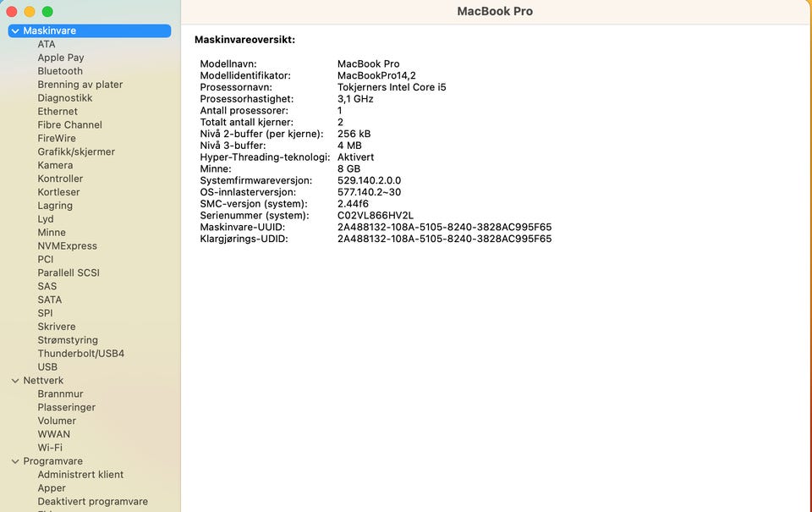The width and height of the screenshot is (812, 512).
Task: Click the 8 GB memory value
Action: pos(349,169)
